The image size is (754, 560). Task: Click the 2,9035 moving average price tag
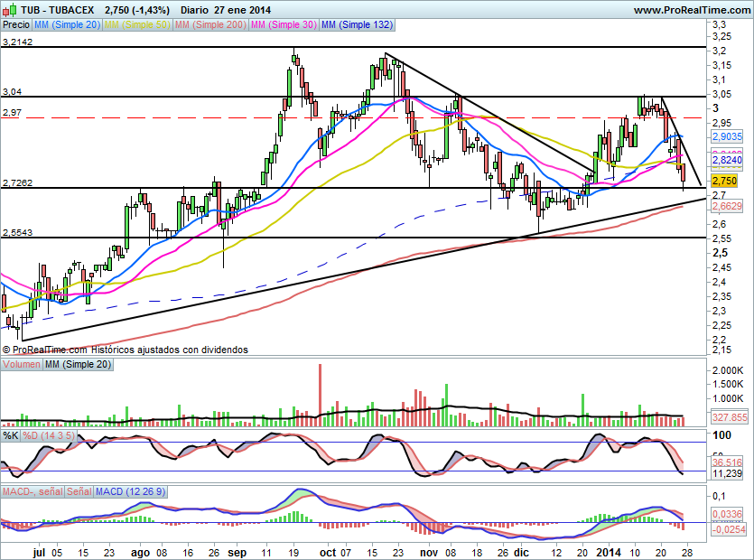click(727, 136)
